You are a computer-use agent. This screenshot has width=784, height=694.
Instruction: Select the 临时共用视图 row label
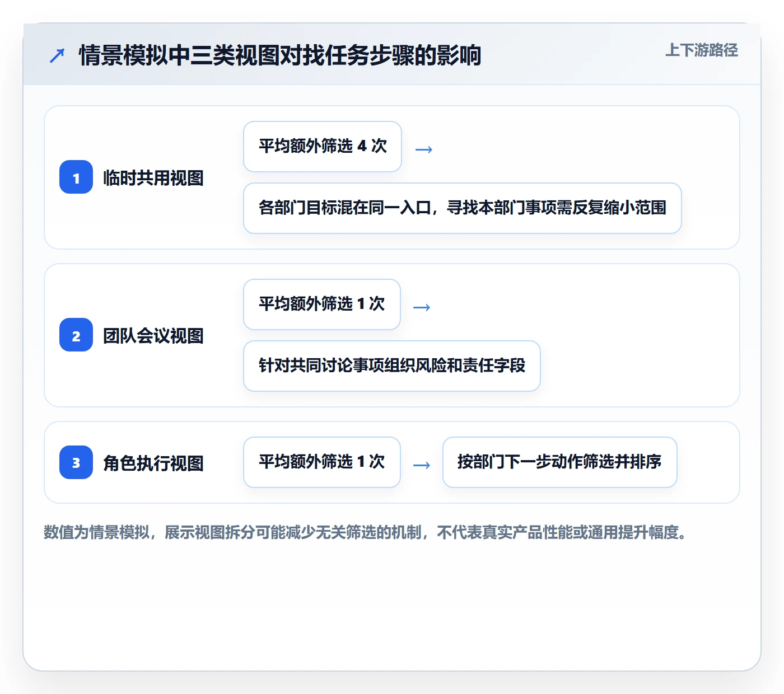(x=153, y=178)
